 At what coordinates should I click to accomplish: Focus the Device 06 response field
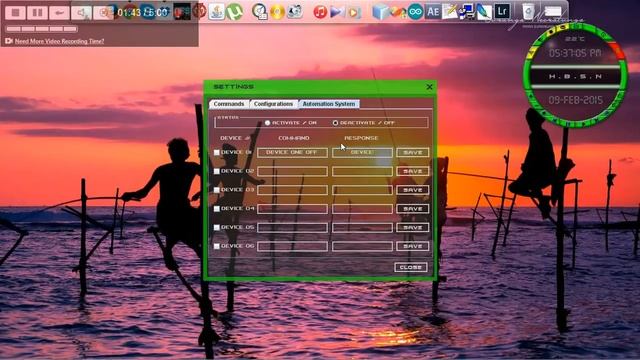click(362, 246)
